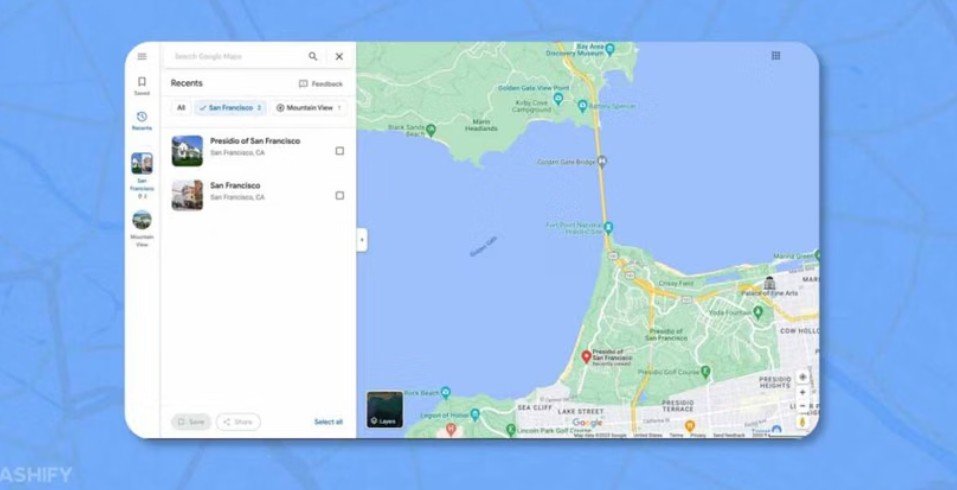Zoom out with the minus button
Screen dimensions: 957x490
click(803, 406)
